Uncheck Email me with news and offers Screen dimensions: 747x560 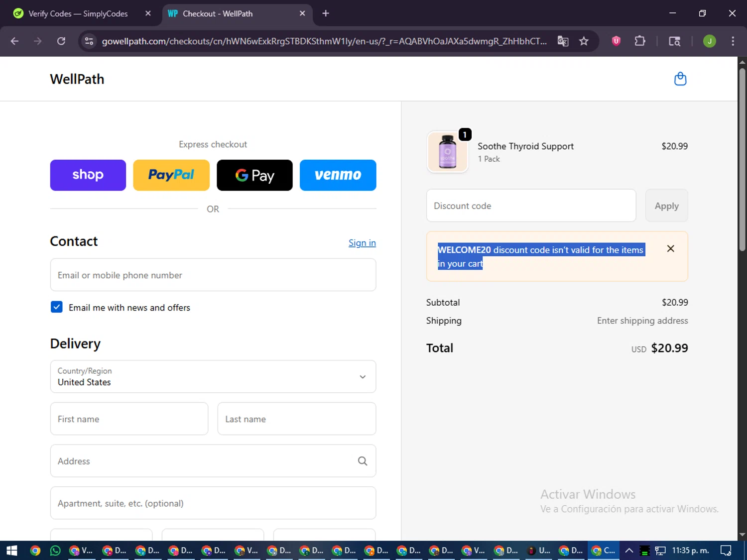(57, 307)
